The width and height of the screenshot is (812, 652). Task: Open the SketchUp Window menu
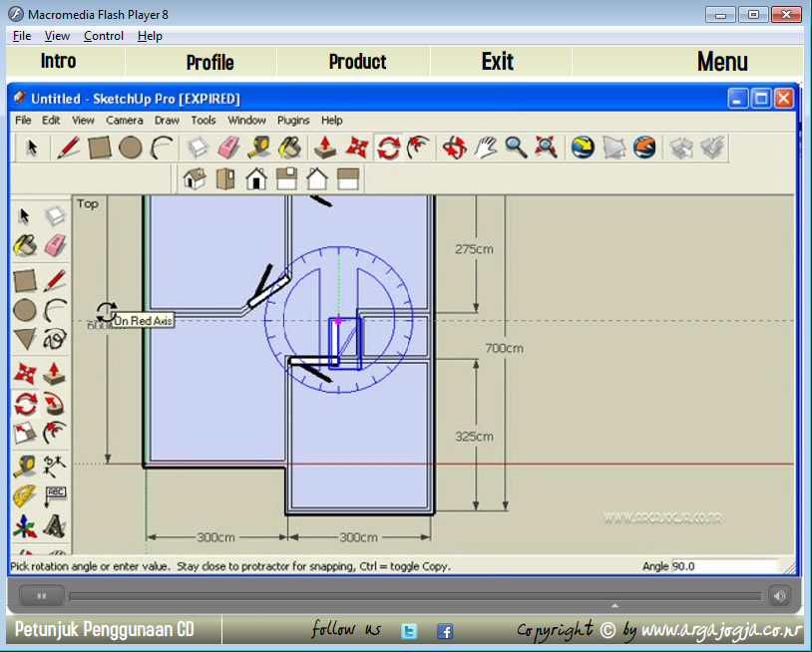click(x=246, y=121)
